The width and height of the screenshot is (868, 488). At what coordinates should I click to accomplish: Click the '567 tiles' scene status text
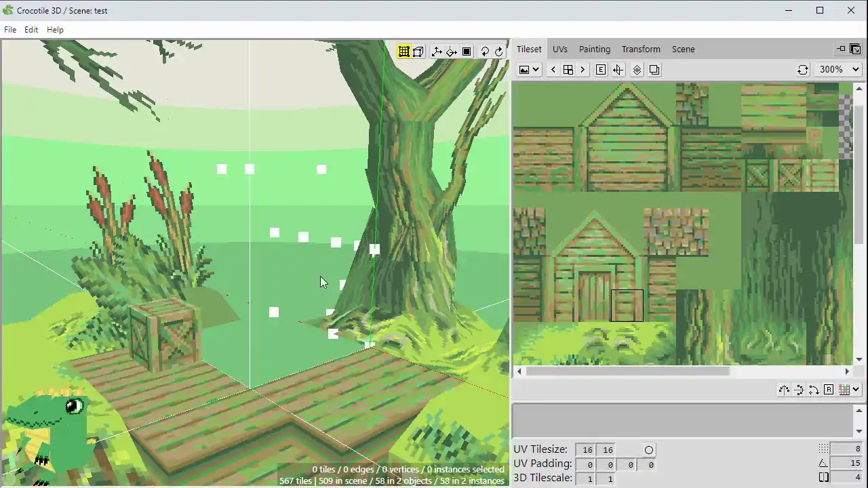tap(392, 481)
